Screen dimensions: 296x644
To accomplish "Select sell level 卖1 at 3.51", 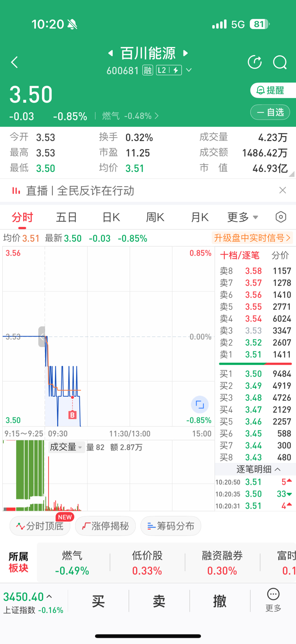I will [255, 354].
